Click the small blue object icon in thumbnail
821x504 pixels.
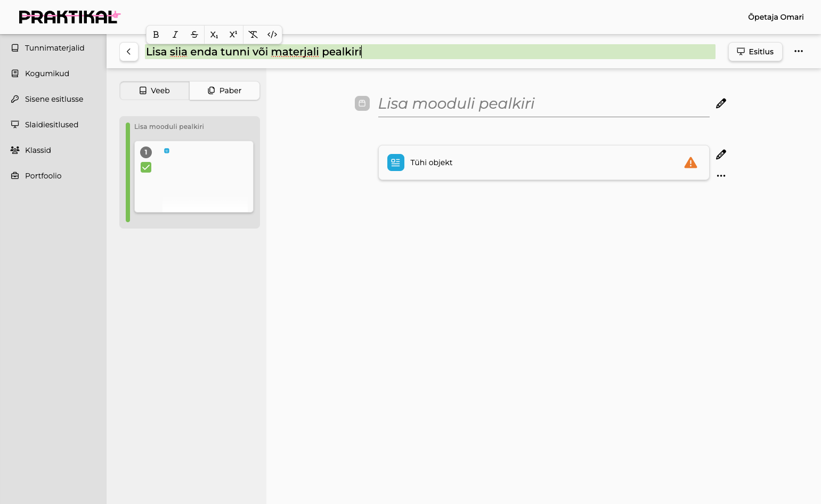click(x=167, y=151)
